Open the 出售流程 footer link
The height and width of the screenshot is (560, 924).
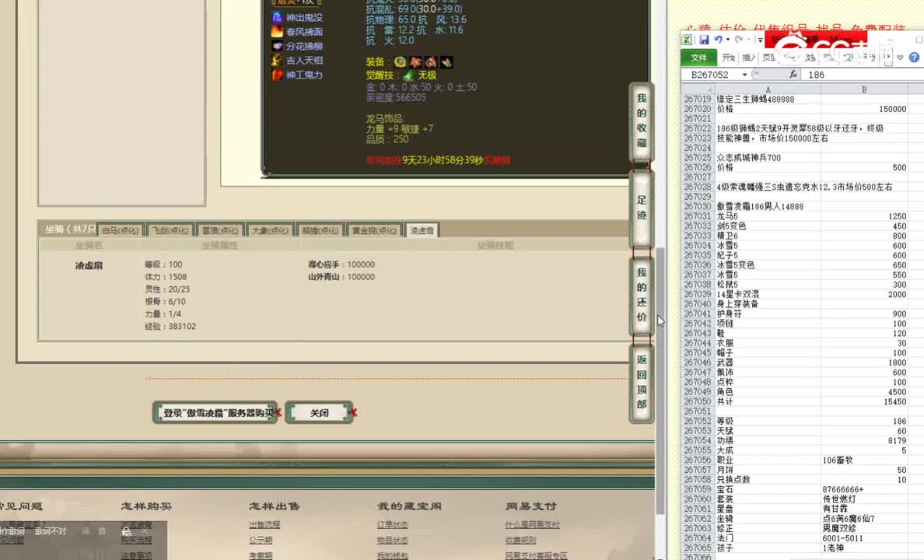click(x=264, y=525)
